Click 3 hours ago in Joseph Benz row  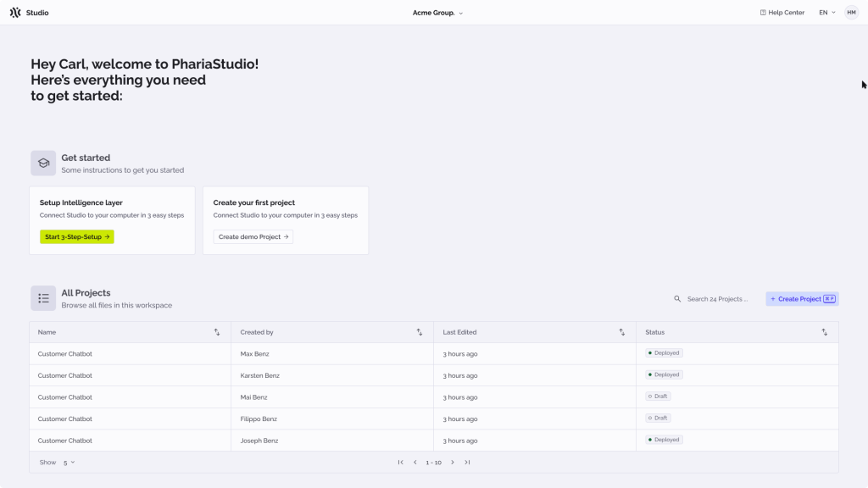(x=460, y=441)
